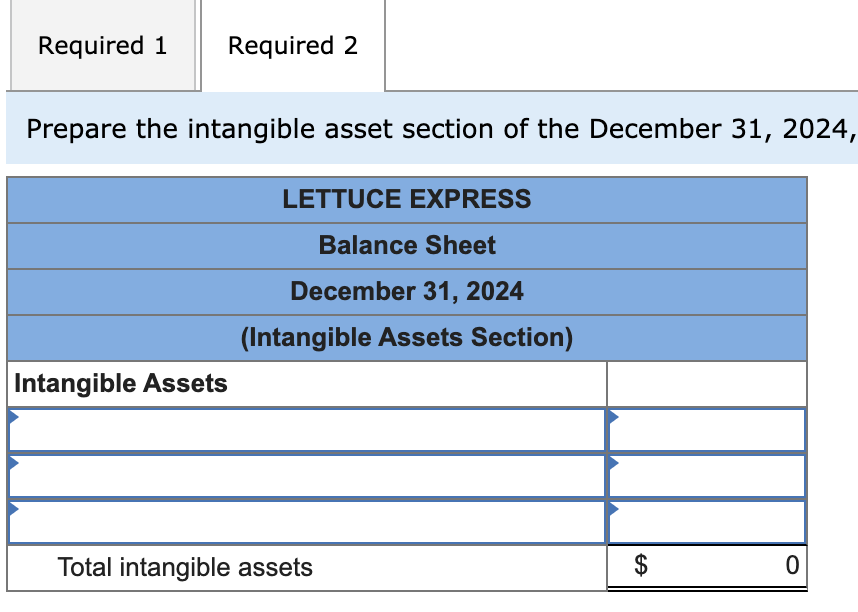This screenshot has height=612, width=858.
Task: Switch to the Required 2 tab
Action: 293,46
